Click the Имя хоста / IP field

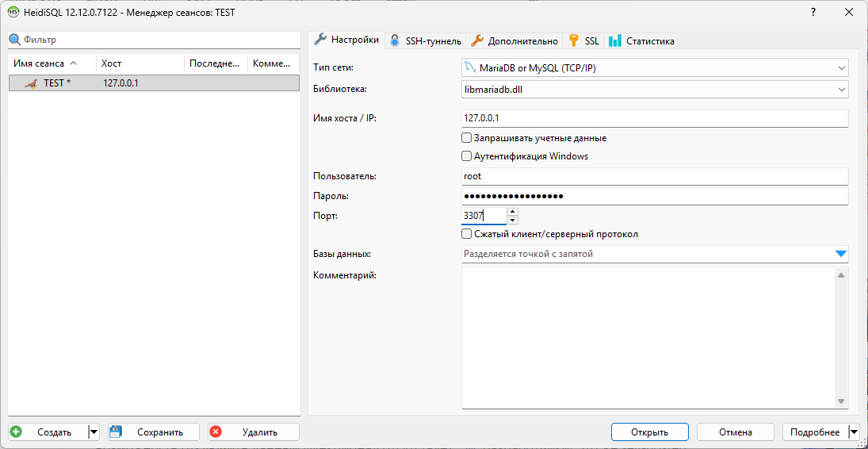tap(655, 118)
